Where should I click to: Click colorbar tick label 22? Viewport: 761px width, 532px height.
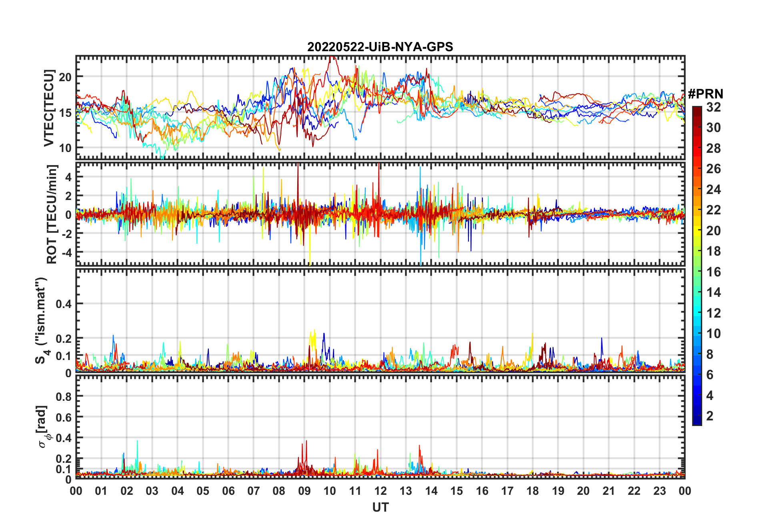coord(713,210)
